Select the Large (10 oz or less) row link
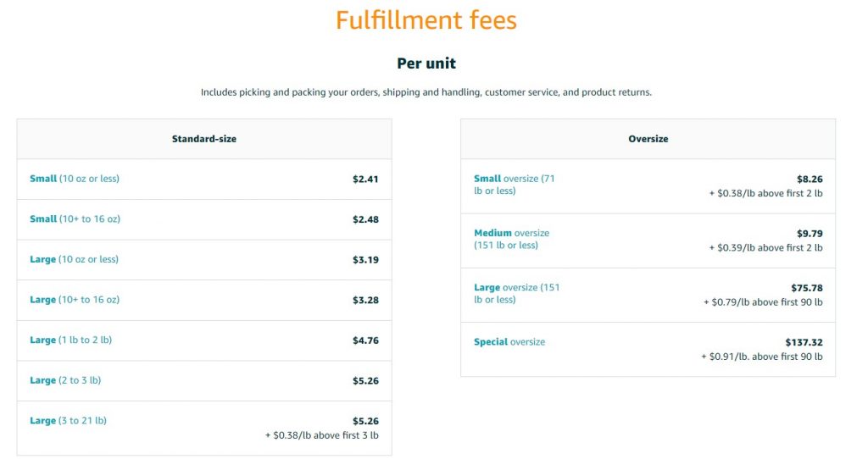868x459 pixels. coord(74,259)
